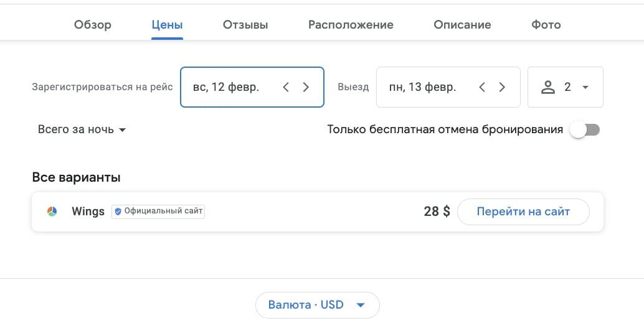
Task: Switch to the Фото tab
Action: [x=546, y=25]
